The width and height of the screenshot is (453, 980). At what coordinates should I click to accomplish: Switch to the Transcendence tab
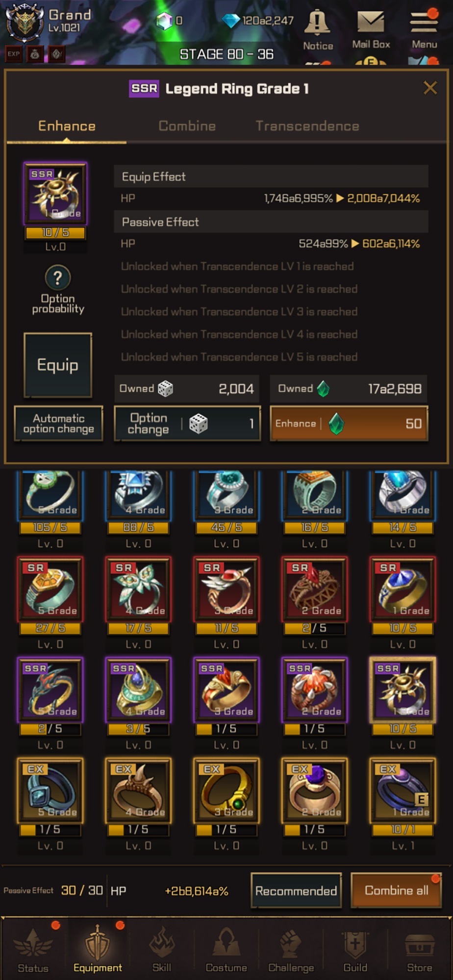click(307, 126)
